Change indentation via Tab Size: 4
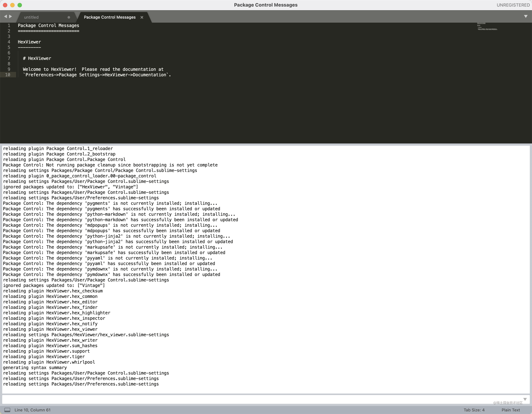This screenshot has height=414, width=532. coord(474,410)
